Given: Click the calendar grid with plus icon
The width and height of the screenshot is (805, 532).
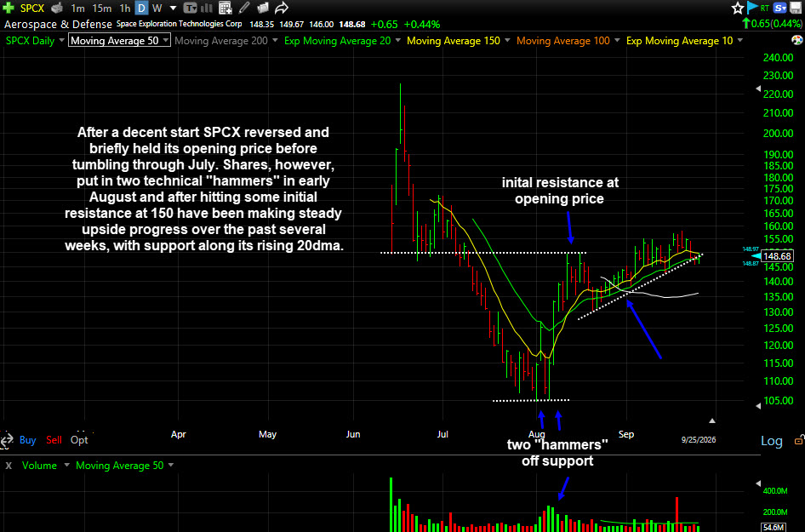Looking at the screenshot, I should click(x=225, y=8).
